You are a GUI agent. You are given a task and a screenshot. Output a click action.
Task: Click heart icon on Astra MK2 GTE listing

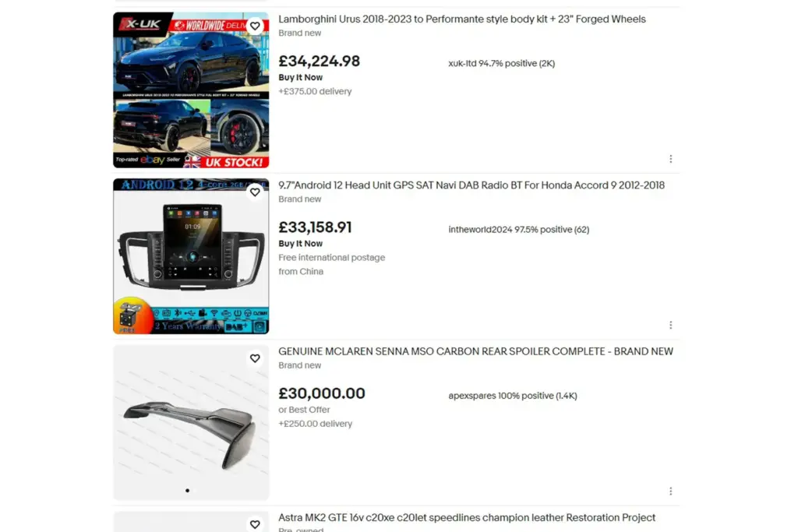(x=255, y=524)
